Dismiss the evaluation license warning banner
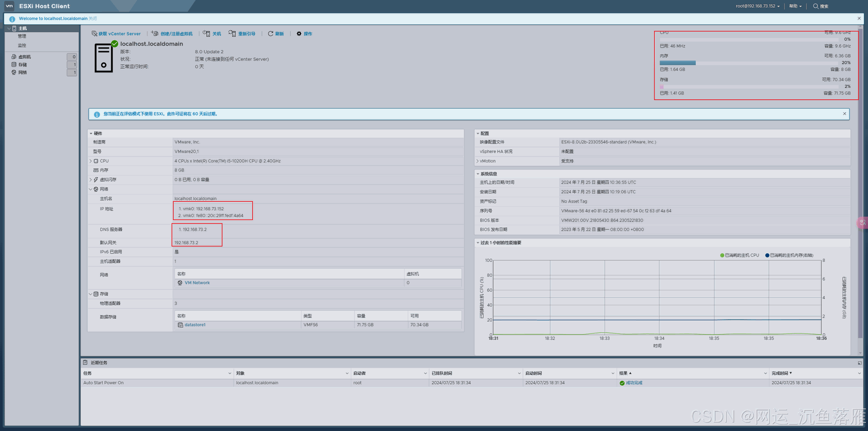This screenshot has height=431, width=868. [844, 114]
